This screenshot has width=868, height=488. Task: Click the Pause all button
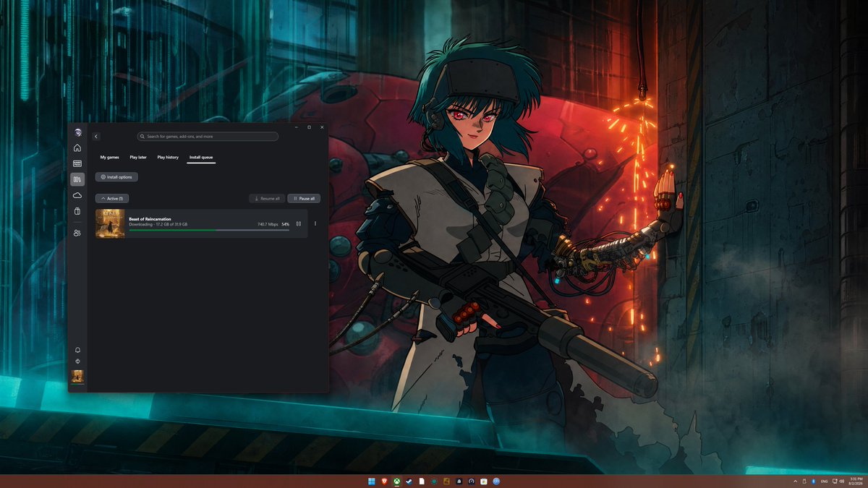pyautogui.click(x=304, y=198)
